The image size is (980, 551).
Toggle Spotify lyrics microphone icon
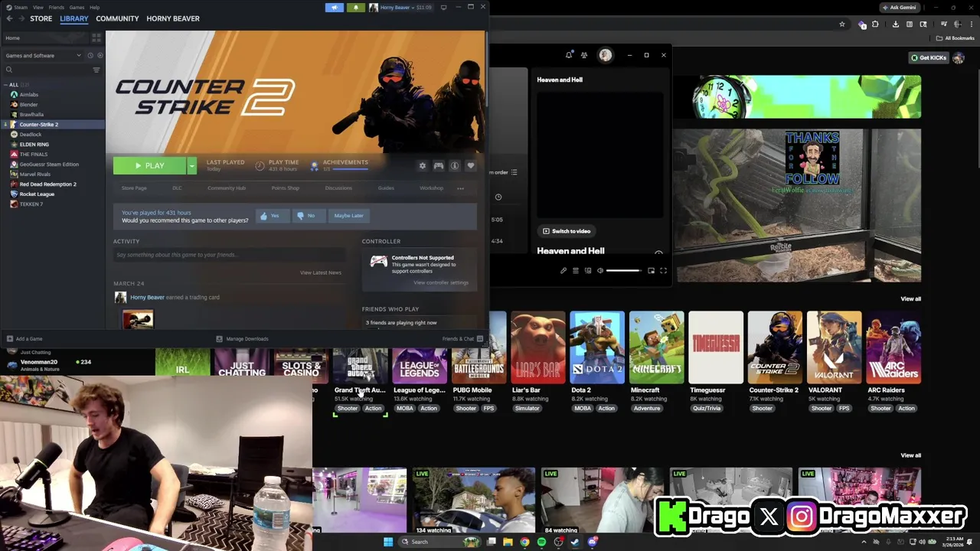click(x=563, y=270)
